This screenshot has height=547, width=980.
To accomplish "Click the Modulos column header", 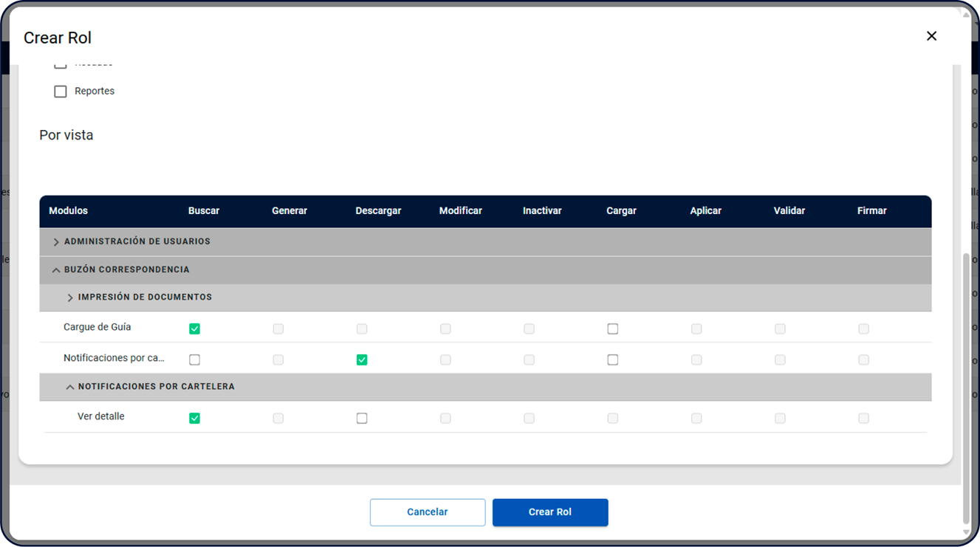I will (68, 211).
